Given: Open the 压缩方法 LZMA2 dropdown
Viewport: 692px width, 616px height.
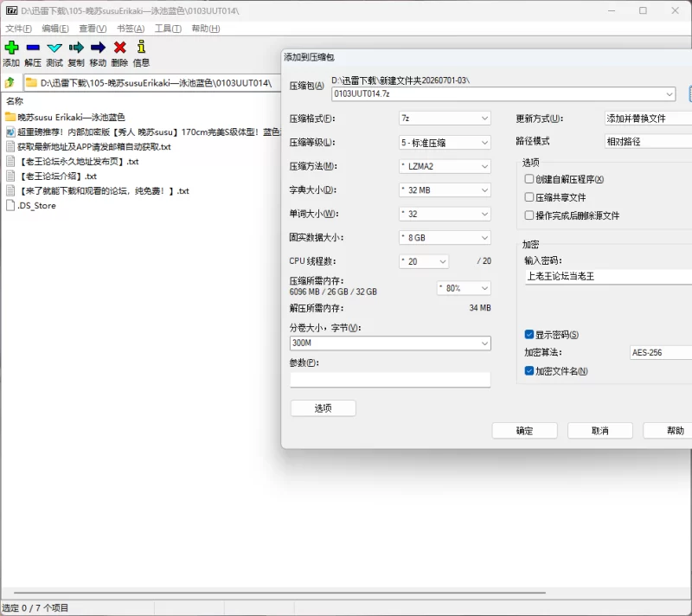Looking at the screenshot, I should (x=445, y=166).
